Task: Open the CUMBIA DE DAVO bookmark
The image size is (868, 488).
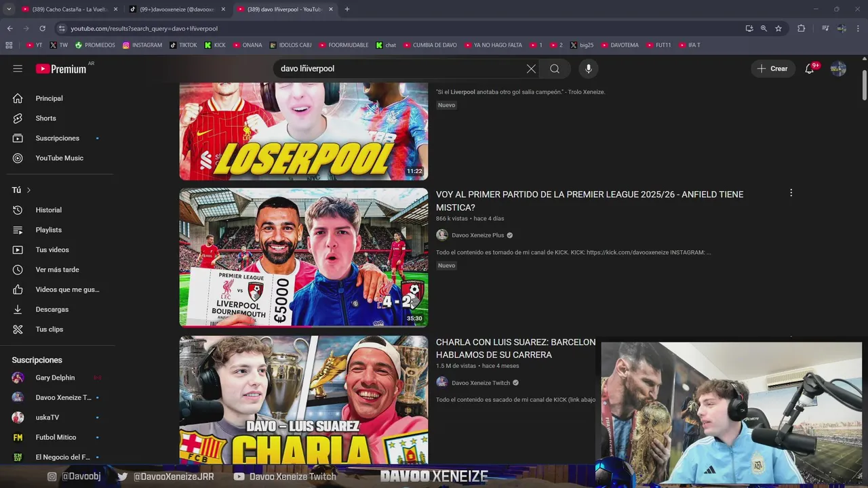Action: 430,45
